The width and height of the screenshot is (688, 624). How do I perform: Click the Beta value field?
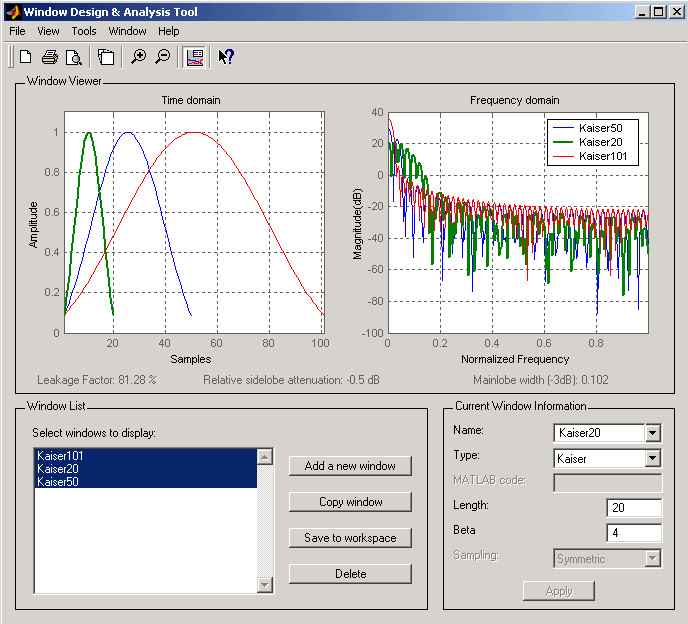[x=633, y=533]
